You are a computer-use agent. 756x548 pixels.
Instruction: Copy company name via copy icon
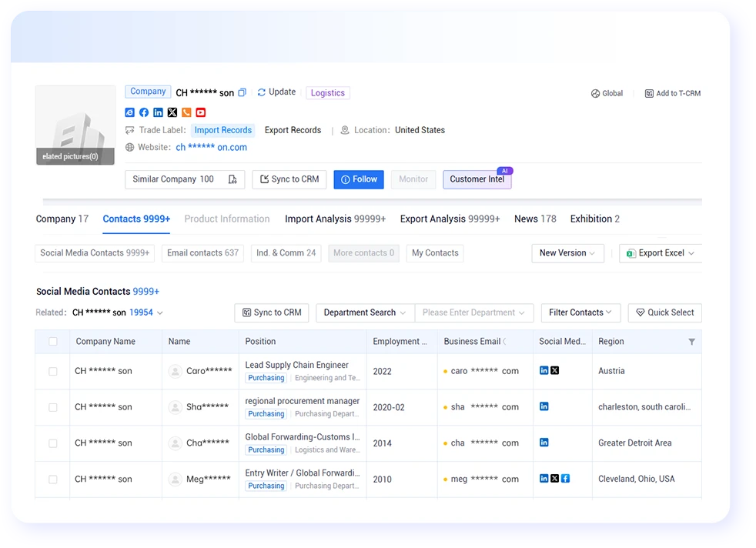tap(243, 92)
